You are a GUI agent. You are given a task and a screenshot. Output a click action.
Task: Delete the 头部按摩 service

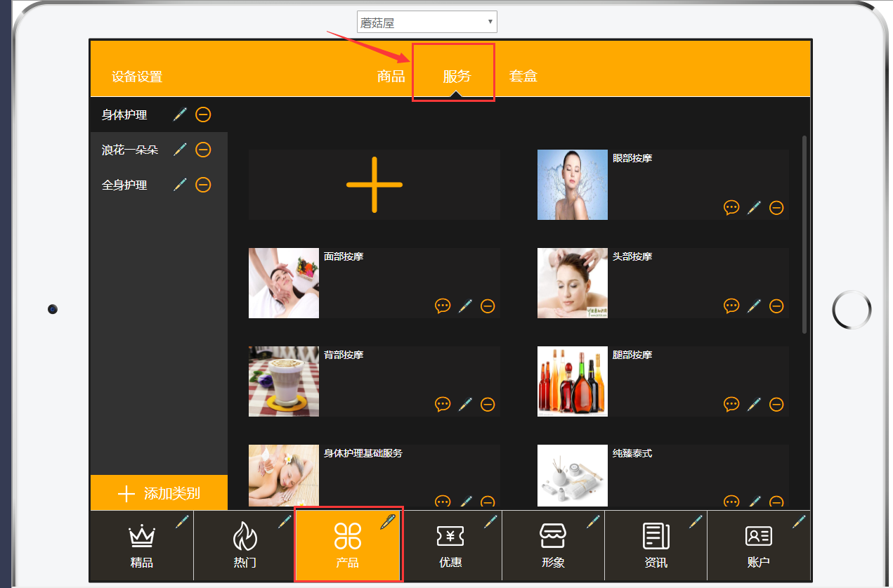776,306
